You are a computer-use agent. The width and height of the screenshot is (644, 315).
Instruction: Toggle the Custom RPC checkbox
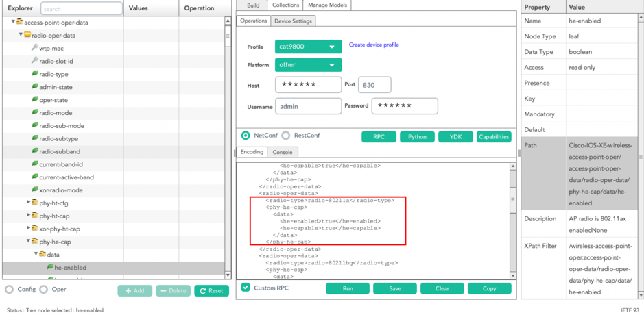tap(246, 288)
